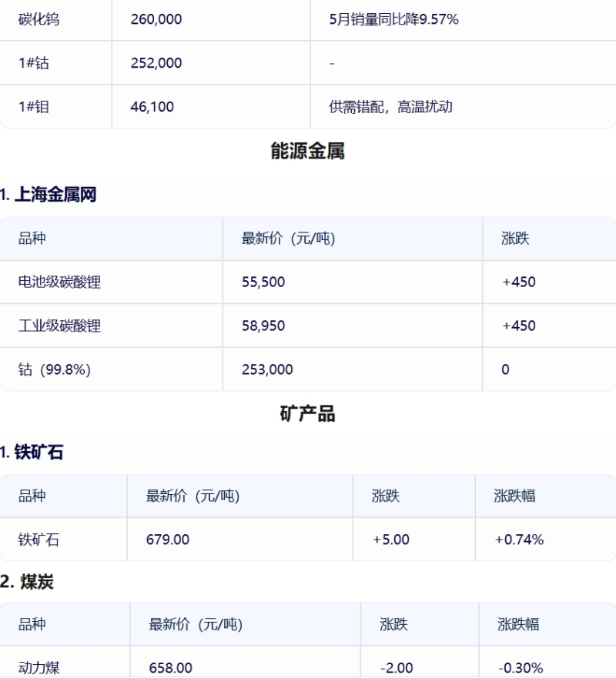The width and height of the screenshot is (616, 678).
Task: Click the 品种 header in lithium table
Action: [32, 239]
